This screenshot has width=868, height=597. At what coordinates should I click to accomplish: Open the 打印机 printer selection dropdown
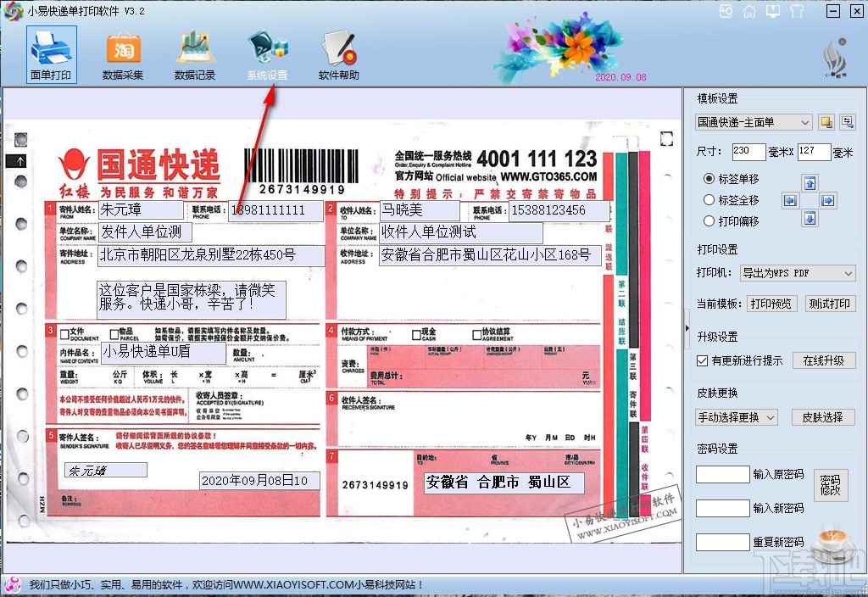(x=797, y=272)
